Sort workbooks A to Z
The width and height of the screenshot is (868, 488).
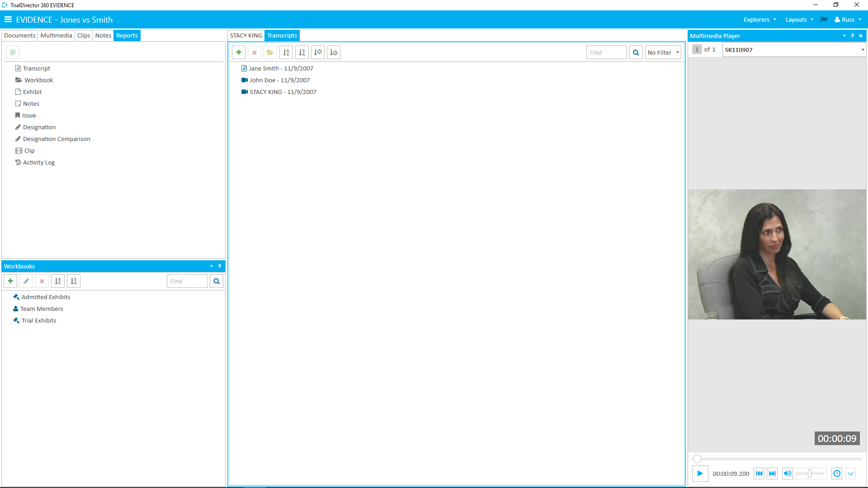coord(58,281)
